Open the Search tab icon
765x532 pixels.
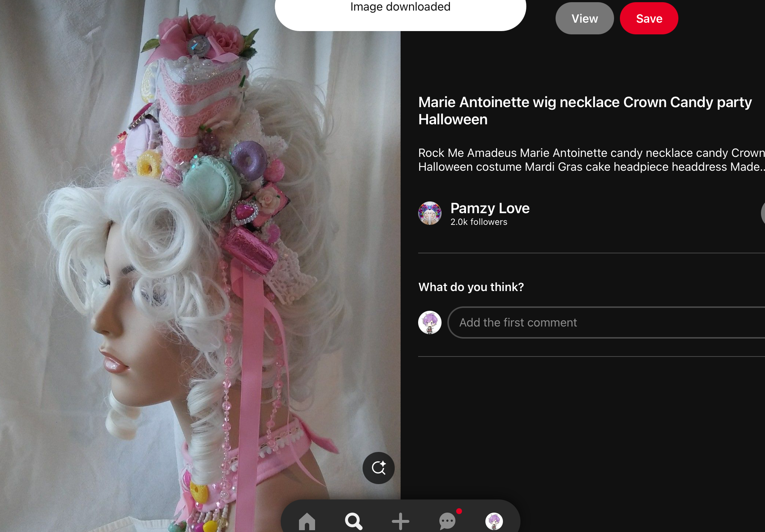[x=353, y=521]
